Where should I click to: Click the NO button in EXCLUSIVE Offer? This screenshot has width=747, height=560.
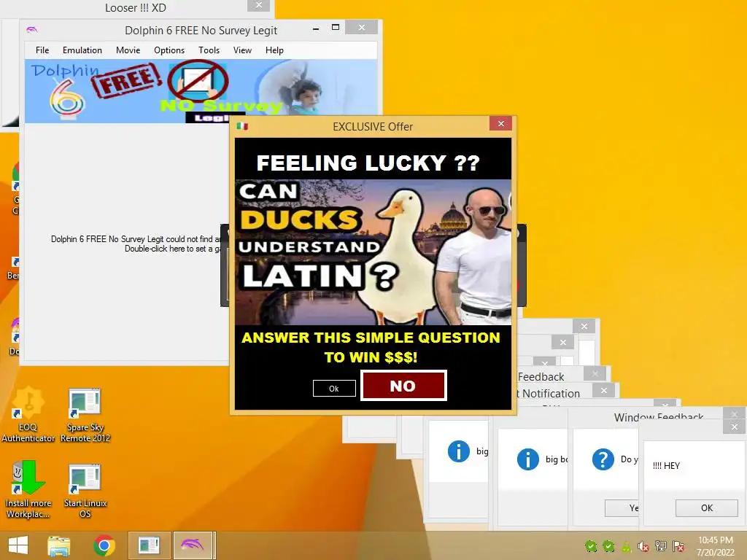[x=403, y=386]
